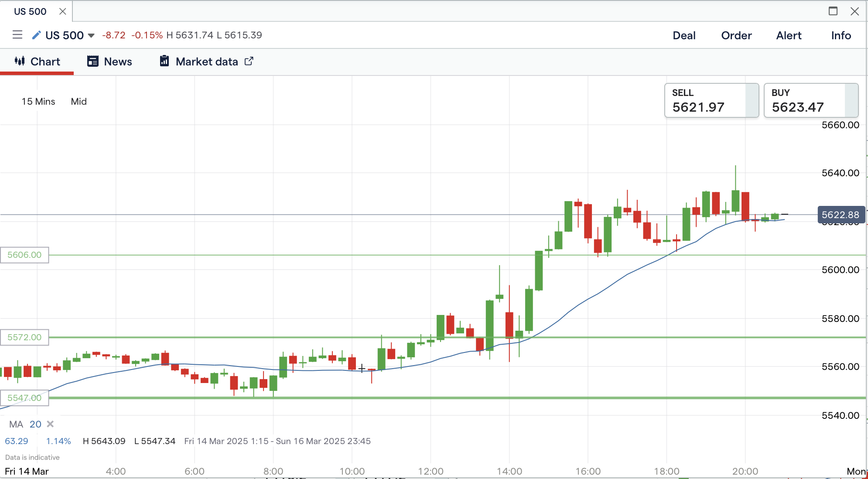The width and height of the screenshot is (868, 479).
Task: Click the pencil edit icon beside US 500
Action: 37,35
